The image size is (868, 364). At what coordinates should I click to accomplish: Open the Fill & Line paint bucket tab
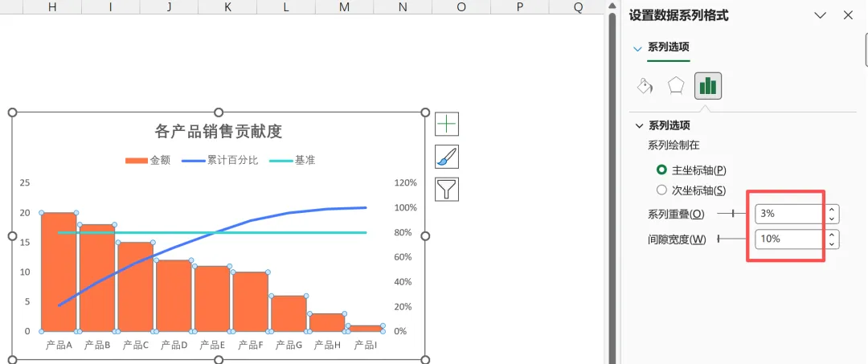click(645, 86)
